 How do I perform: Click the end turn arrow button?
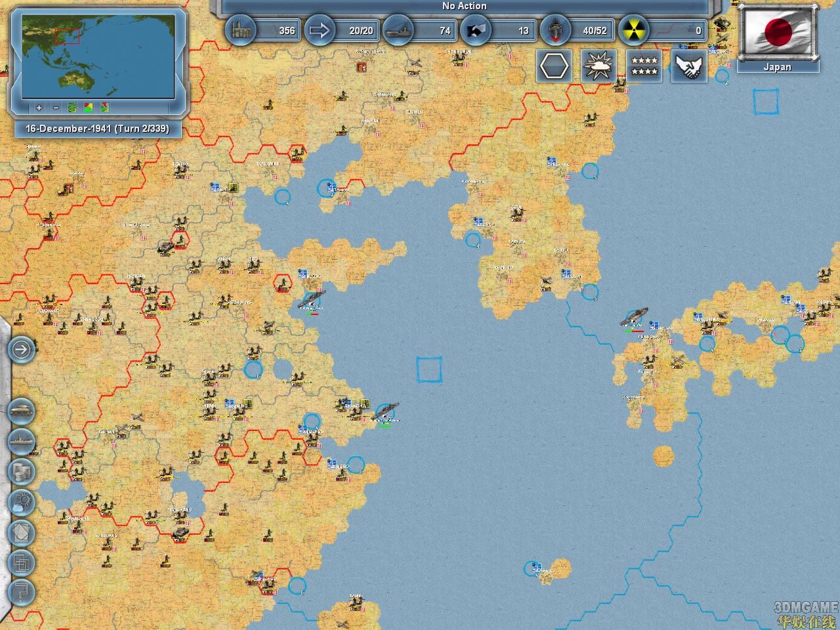click(x=21, y=349)
